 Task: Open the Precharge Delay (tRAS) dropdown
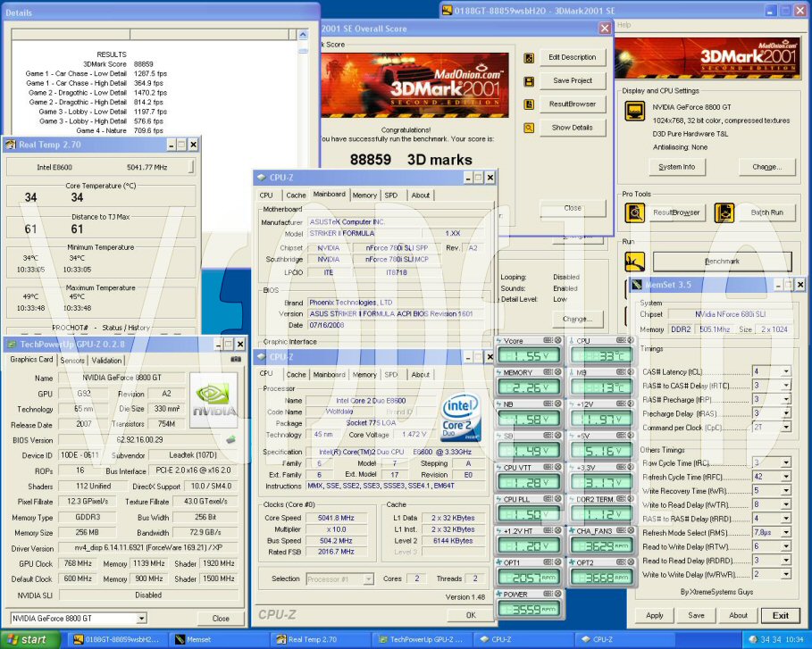point(786,413)
